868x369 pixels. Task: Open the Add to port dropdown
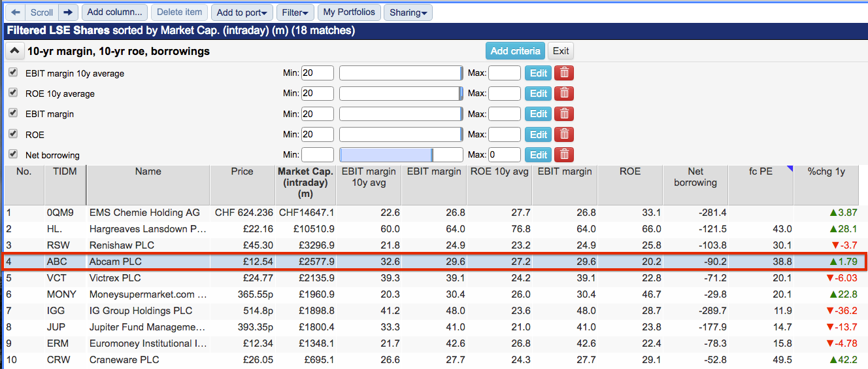click(242, 12)
